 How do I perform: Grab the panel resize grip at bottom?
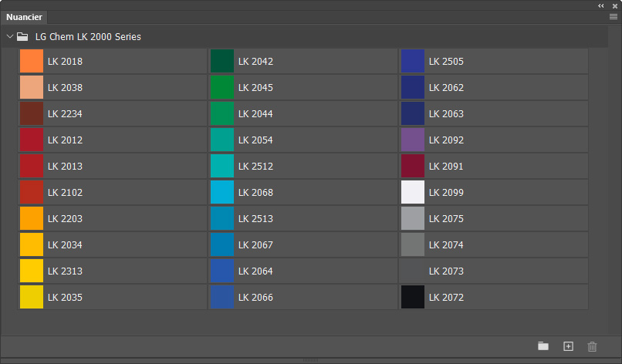coord(310,360)
